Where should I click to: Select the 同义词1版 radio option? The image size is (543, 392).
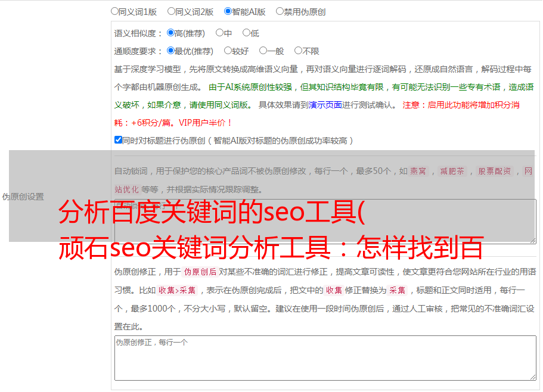114,11
